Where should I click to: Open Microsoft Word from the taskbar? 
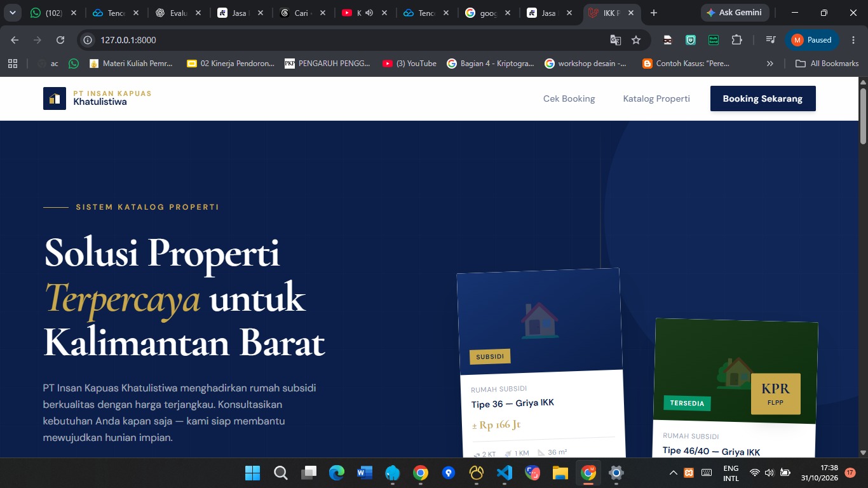pos(364,473)
